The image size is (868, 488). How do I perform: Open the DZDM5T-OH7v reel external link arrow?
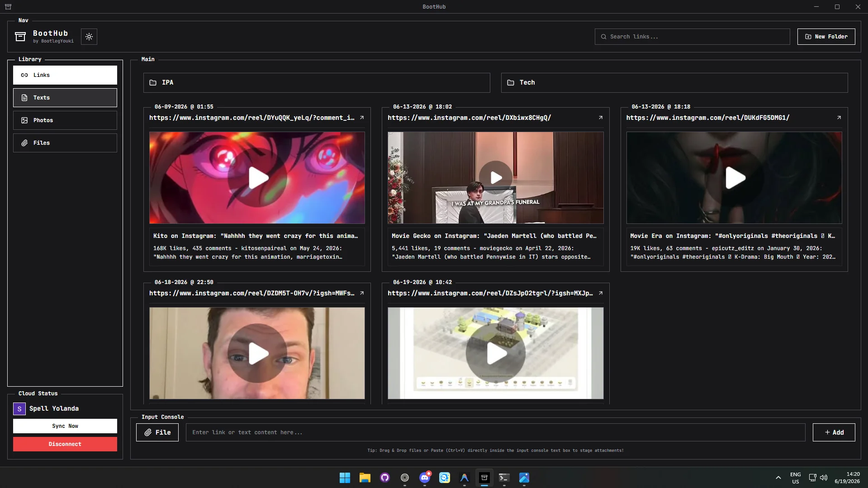click(x=362, y=293)
